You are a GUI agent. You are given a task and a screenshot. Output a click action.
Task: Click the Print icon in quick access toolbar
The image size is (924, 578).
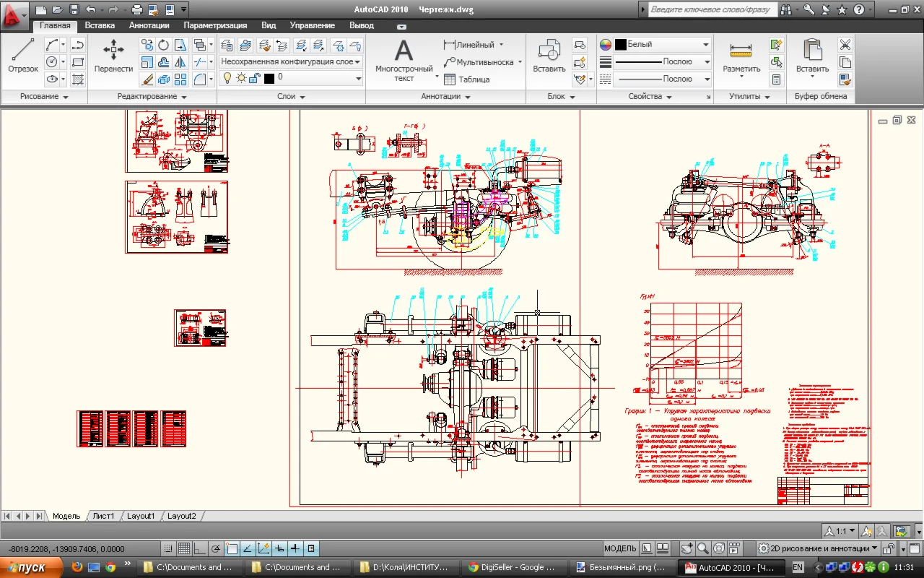[x=137, y=10]
